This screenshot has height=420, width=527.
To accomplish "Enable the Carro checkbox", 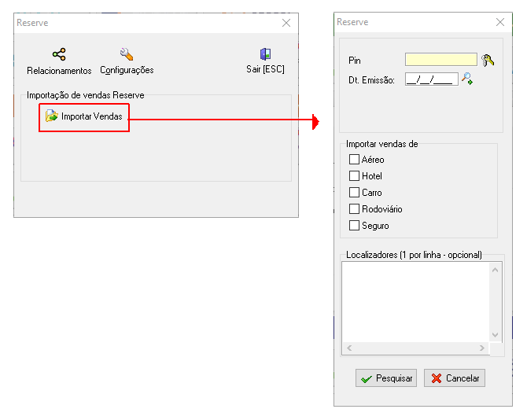I will [354, 192].
